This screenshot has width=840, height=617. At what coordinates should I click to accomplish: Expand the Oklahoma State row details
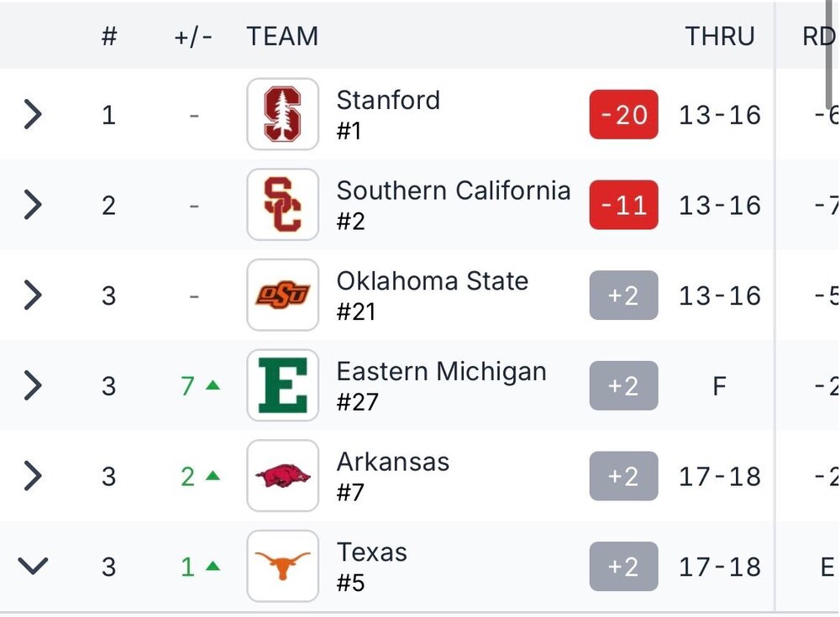pyautogui.click(x=33, y=295)
